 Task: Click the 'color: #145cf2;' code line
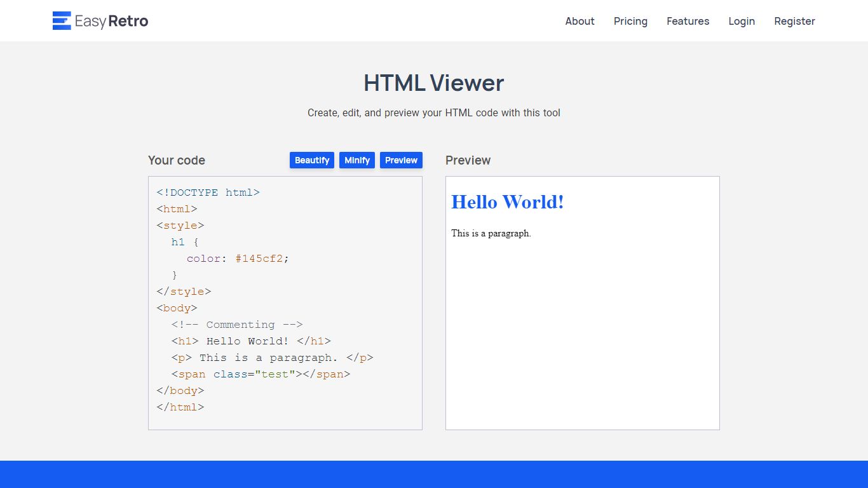click(x=238, y=259)
